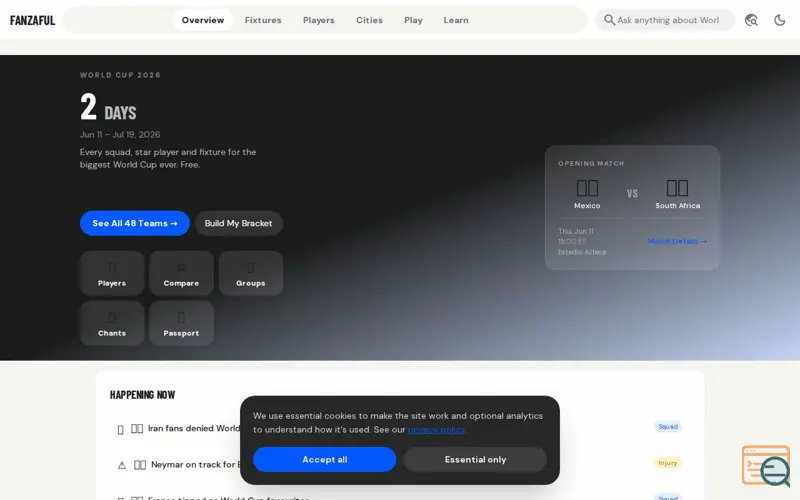Open the Learn tab
Viewport: 800px width, 500px height.
456,20
